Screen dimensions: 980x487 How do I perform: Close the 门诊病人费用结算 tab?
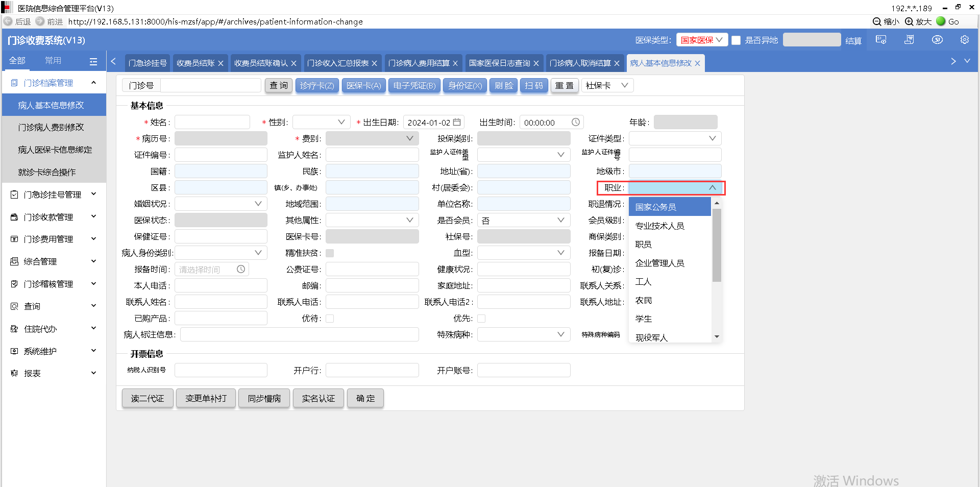(455, 63)
